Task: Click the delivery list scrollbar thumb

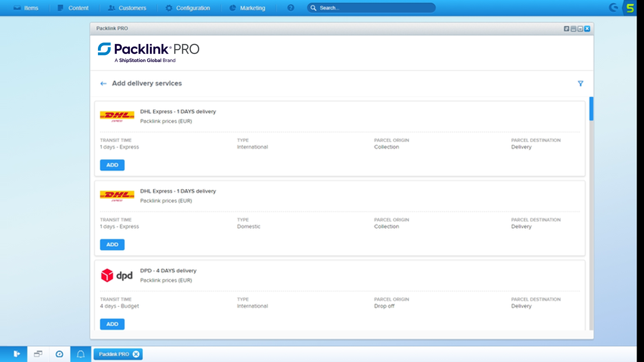Action: 591,109
